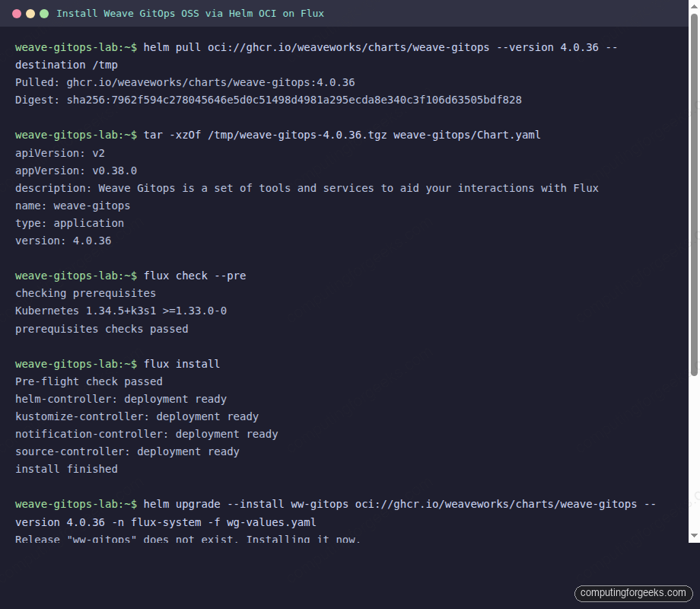
Task: Click the 'kustomize-controller: deployment ready' line
Action: 137,417
